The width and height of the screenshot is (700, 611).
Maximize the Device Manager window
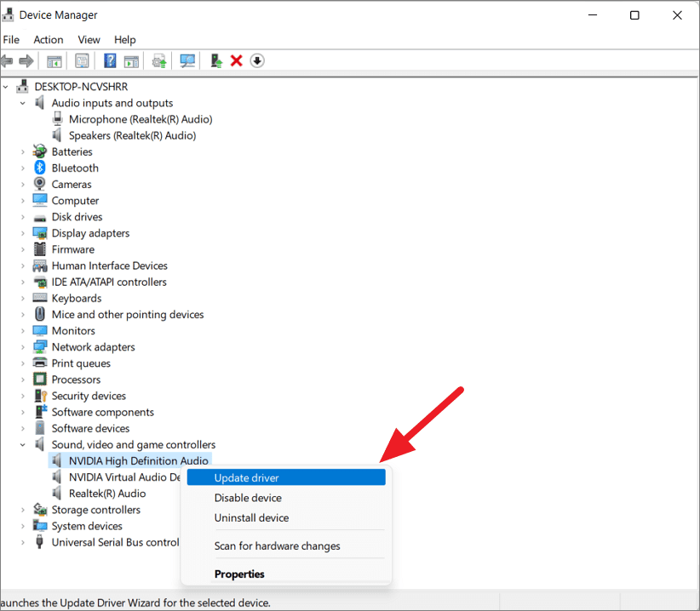coord(634,15)
